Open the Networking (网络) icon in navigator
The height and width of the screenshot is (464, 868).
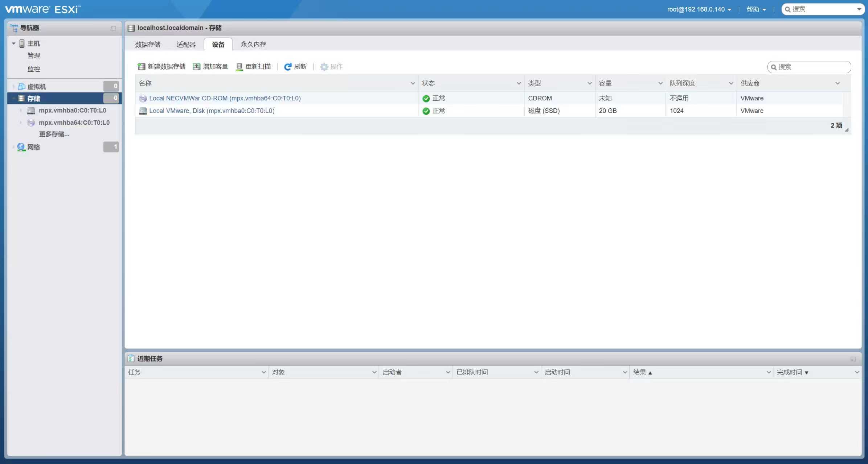[x=21, y=147]
